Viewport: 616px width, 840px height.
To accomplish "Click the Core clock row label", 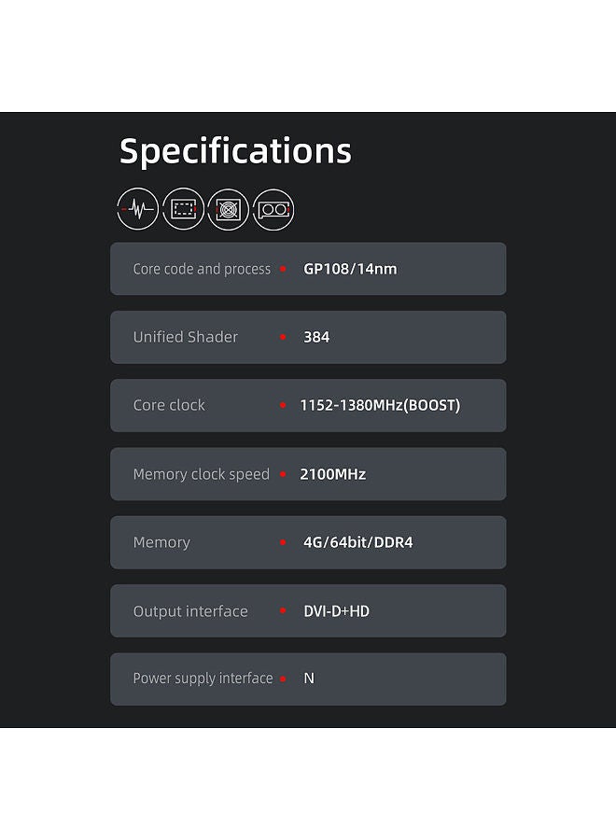I will pyautogui.click(x=169, y=406).
